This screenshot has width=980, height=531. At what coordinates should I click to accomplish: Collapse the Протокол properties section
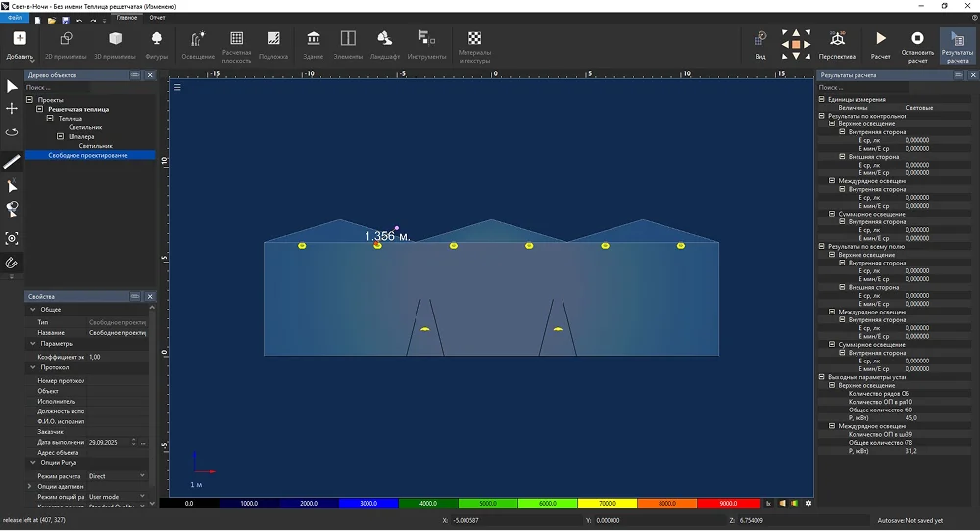pyautogui.click(x=31, y=367)
